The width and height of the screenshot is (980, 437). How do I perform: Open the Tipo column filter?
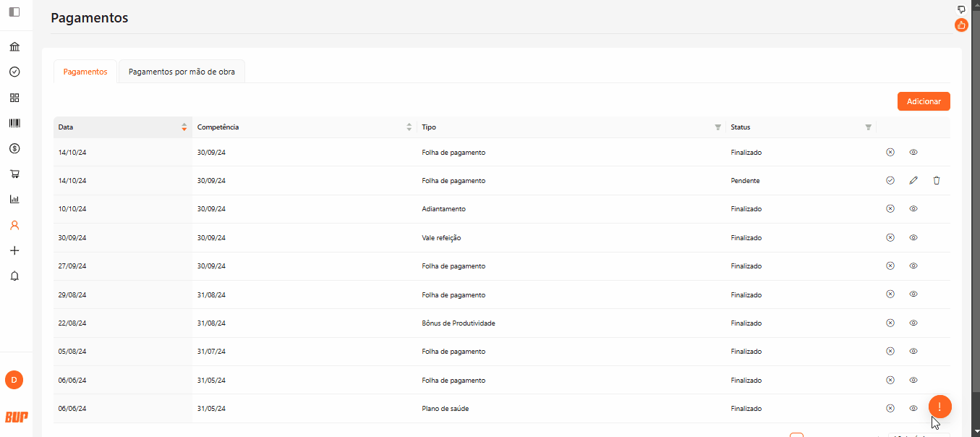pos(717,127)
